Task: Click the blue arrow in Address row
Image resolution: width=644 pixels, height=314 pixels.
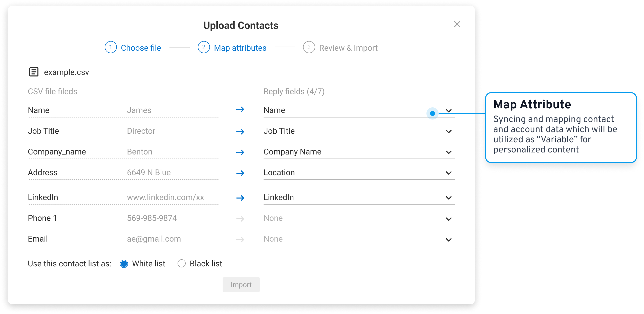Action: coord(240,173)
